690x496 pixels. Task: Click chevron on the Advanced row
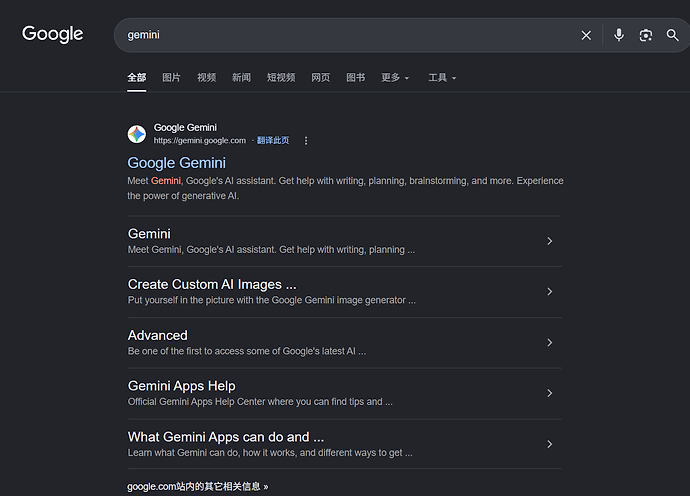point(550,342)
